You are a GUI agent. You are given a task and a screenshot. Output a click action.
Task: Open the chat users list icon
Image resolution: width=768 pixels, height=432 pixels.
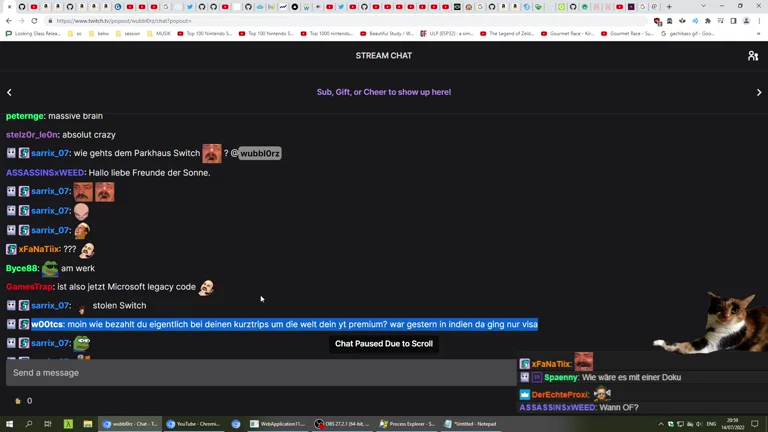tap(753, 56)
